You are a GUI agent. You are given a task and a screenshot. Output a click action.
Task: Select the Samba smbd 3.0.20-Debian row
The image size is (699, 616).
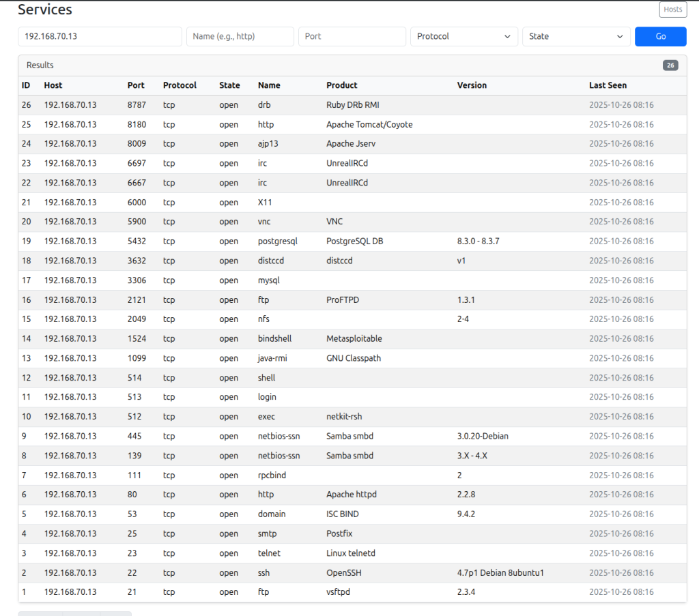(x=352, y=436)
